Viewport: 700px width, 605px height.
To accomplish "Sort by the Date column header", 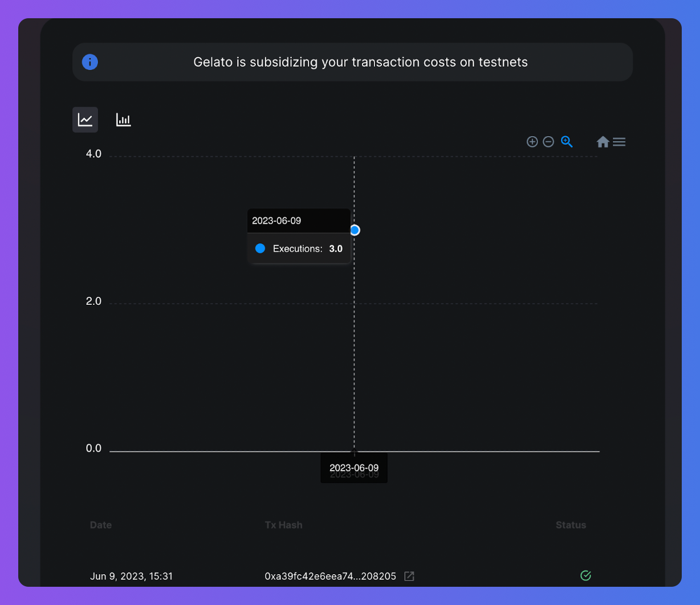I will coord(101,525).
